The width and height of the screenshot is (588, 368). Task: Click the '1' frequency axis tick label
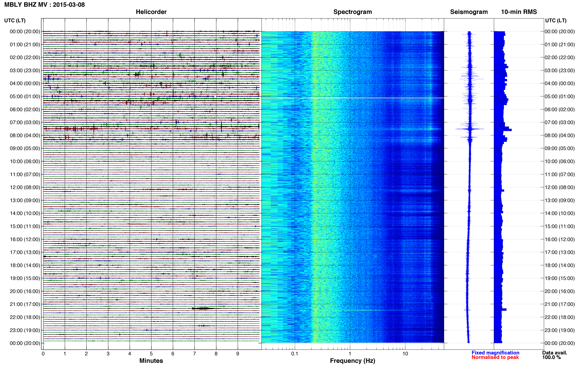(350, 354)
